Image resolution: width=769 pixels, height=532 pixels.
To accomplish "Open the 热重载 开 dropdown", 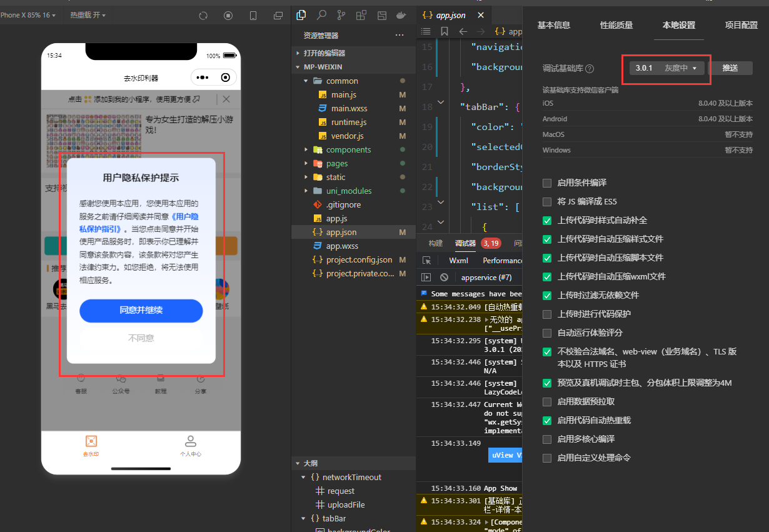I will [88, 15].
